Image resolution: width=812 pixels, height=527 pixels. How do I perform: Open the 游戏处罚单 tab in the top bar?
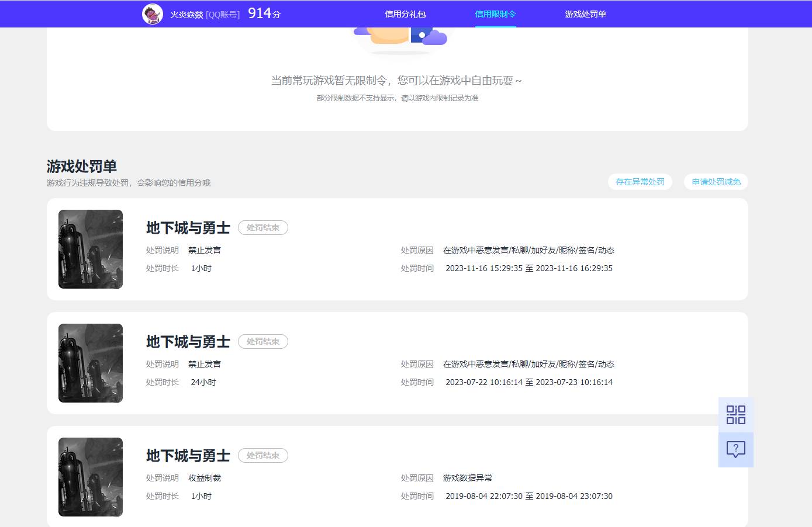pos(586,13)
